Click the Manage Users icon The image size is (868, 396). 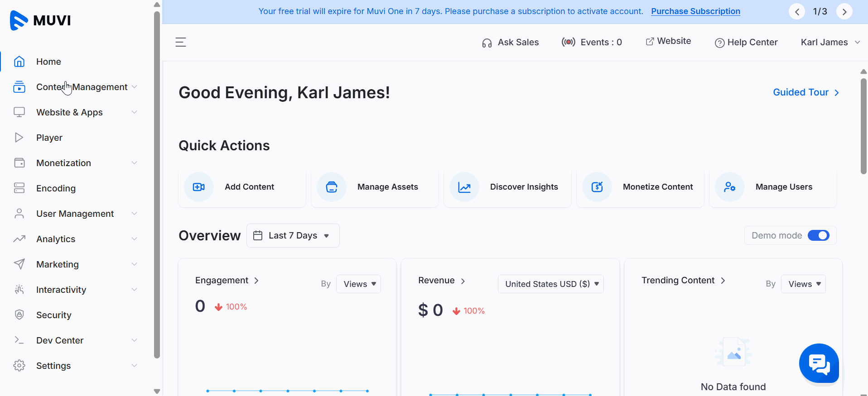click(730, 187)
